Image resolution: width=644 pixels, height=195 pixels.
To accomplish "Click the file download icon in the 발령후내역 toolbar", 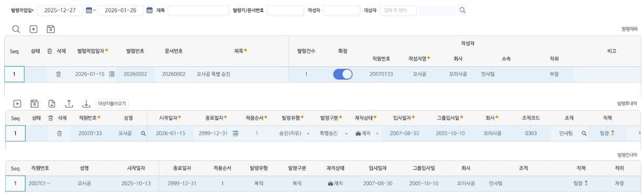I will (51, 104).
